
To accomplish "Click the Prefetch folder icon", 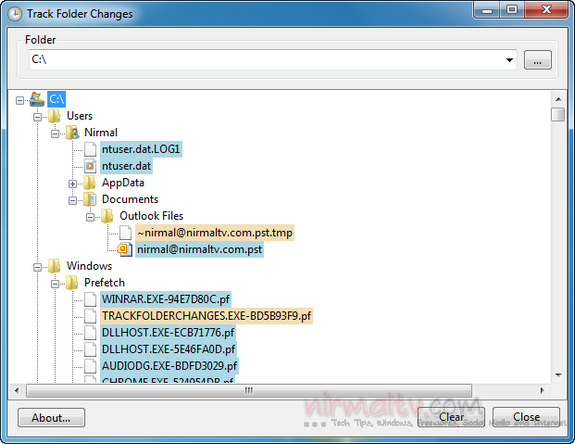I will click(x=72, y=283).
